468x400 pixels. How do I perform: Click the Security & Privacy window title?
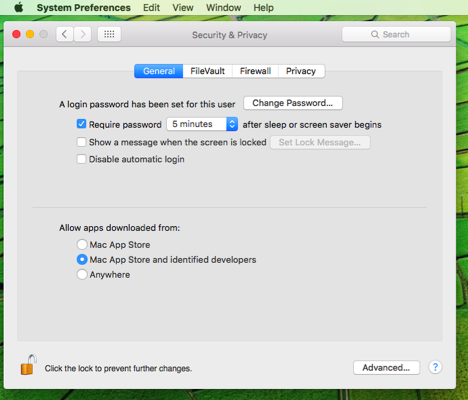pyautogui.click(x=230, y=35)
